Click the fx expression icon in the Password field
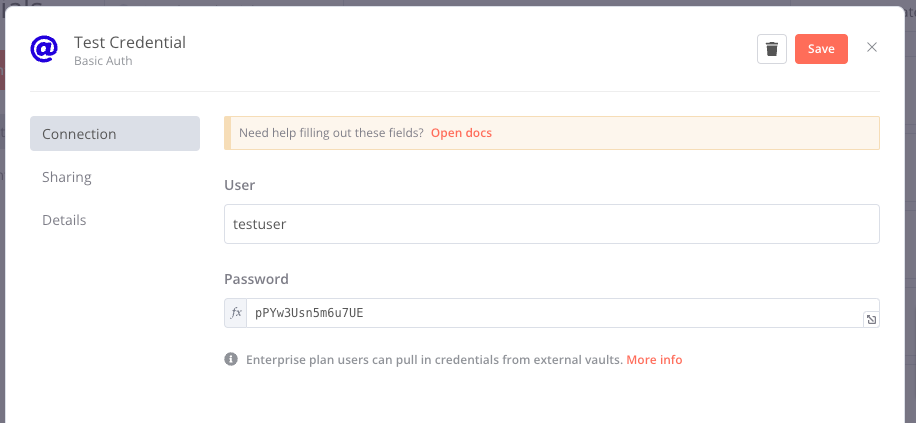Screen dimensions: 916x423 pos(237,313)
